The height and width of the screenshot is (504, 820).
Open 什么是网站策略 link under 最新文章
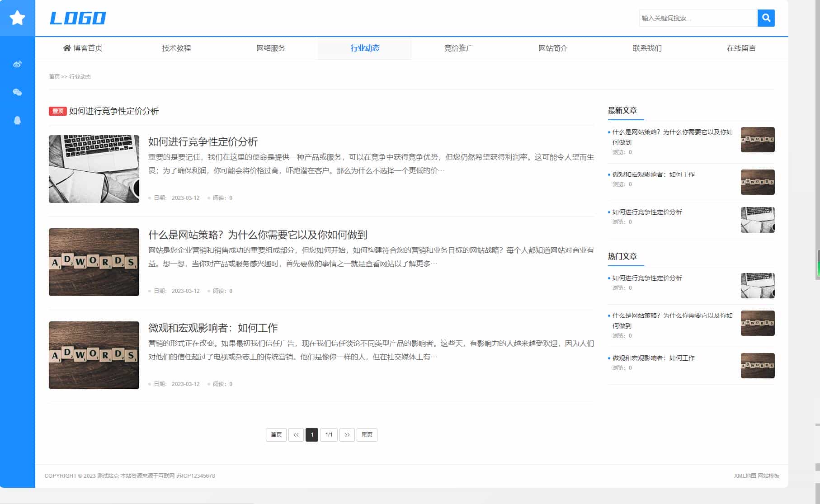pyautogui.click(x=672, y=137)
